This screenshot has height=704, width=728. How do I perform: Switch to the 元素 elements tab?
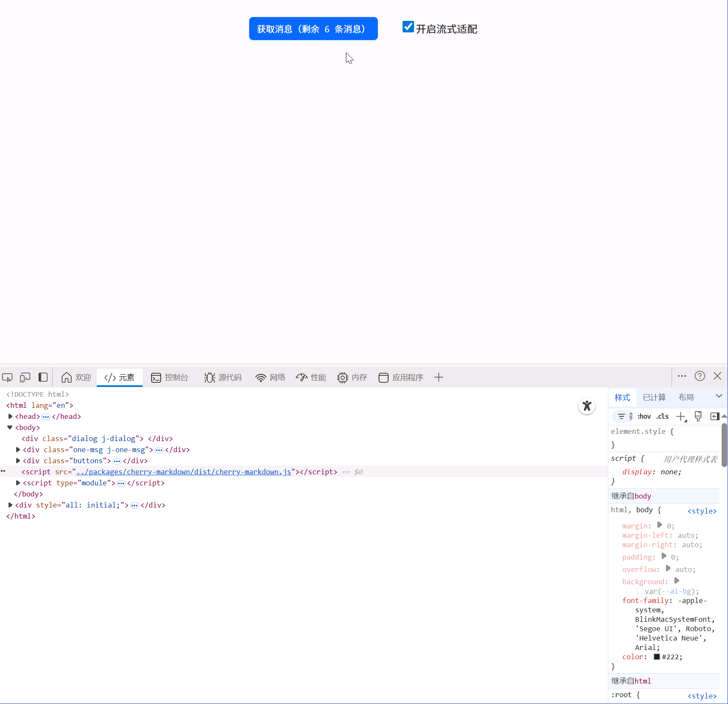coord(119,378)
